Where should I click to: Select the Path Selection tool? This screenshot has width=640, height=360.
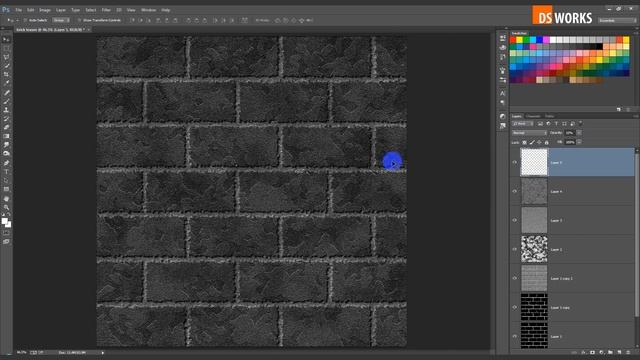6,180
